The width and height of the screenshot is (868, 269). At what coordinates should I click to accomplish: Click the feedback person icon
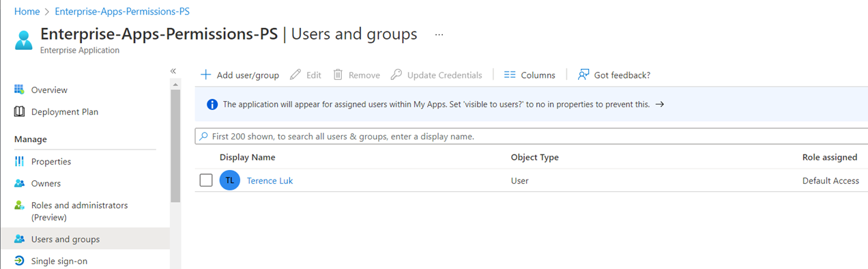click(583, 74)
